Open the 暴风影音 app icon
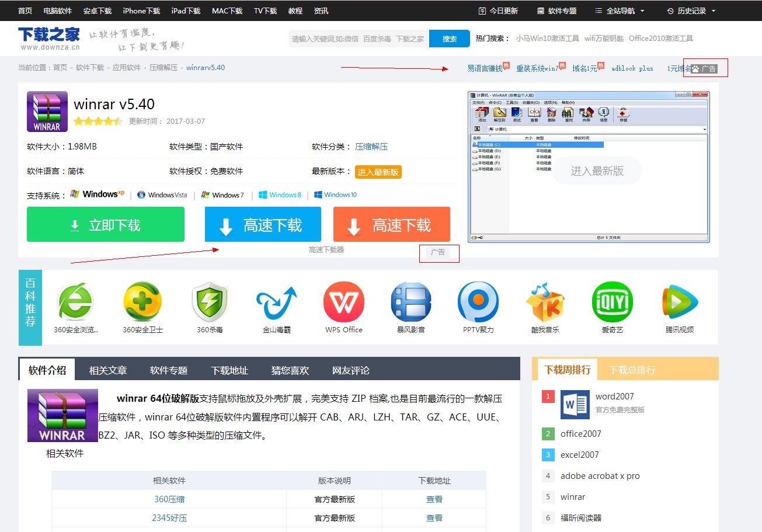This screenshot has width=762, height=532. click(x=411, y=302)
